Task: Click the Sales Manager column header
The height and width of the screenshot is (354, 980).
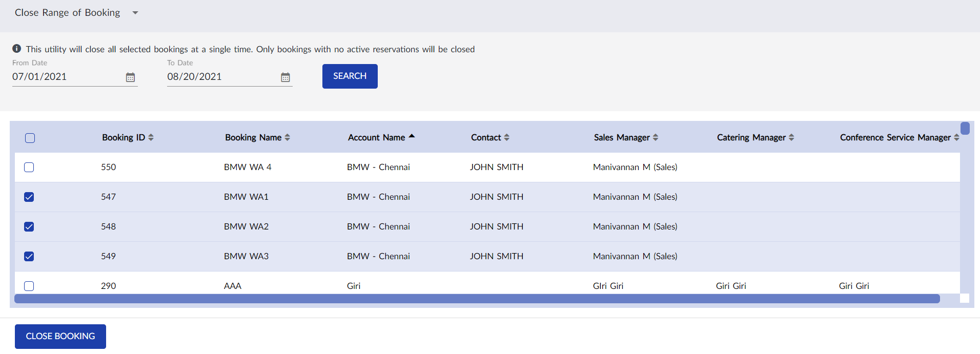Action: coord(622,137)
